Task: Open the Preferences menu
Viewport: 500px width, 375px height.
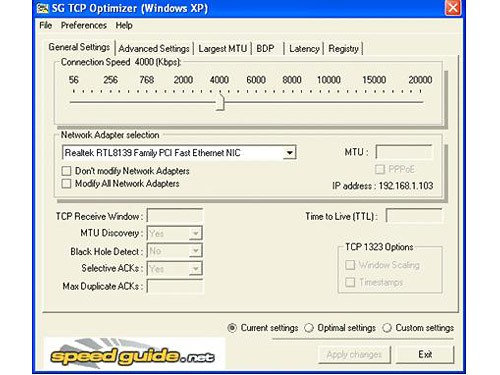Action: click(84, 25)
